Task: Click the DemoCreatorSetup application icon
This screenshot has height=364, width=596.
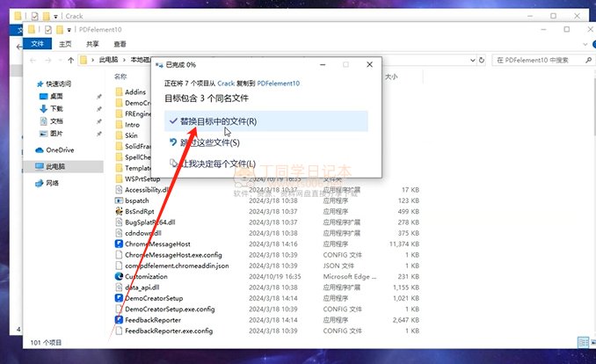Action: tap(119, 298)
